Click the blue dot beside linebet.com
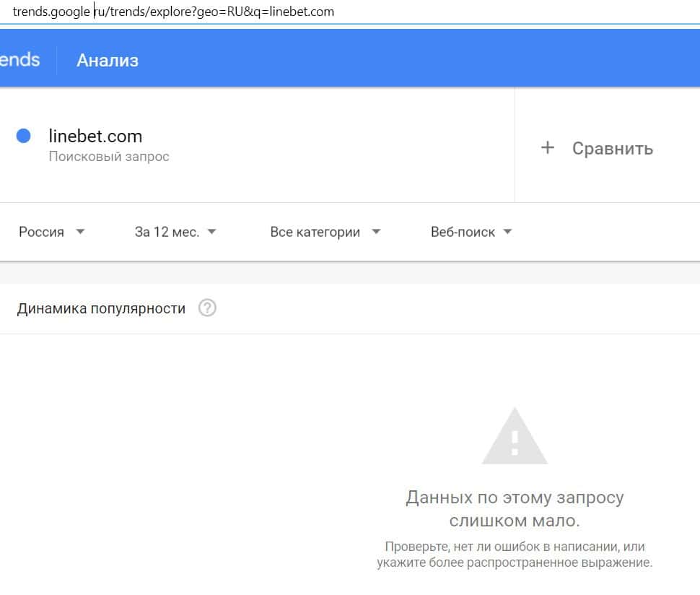The height and width of the screenshot is (595, 700). click(23, 136)
